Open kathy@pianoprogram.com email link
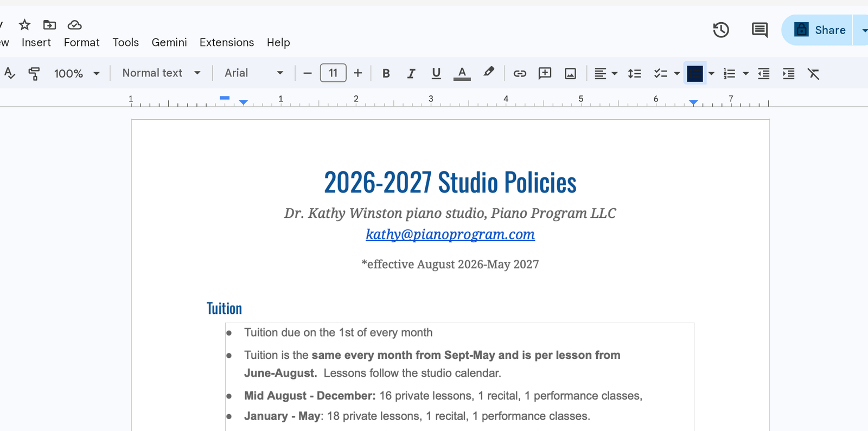868x431 pixels. (x=450, y=234)
